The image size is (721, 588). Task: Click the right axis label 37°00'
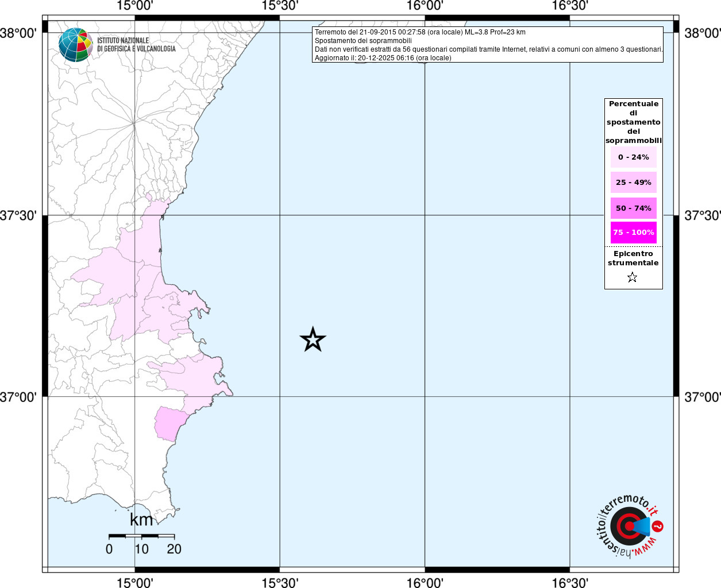tap(702, 397)
